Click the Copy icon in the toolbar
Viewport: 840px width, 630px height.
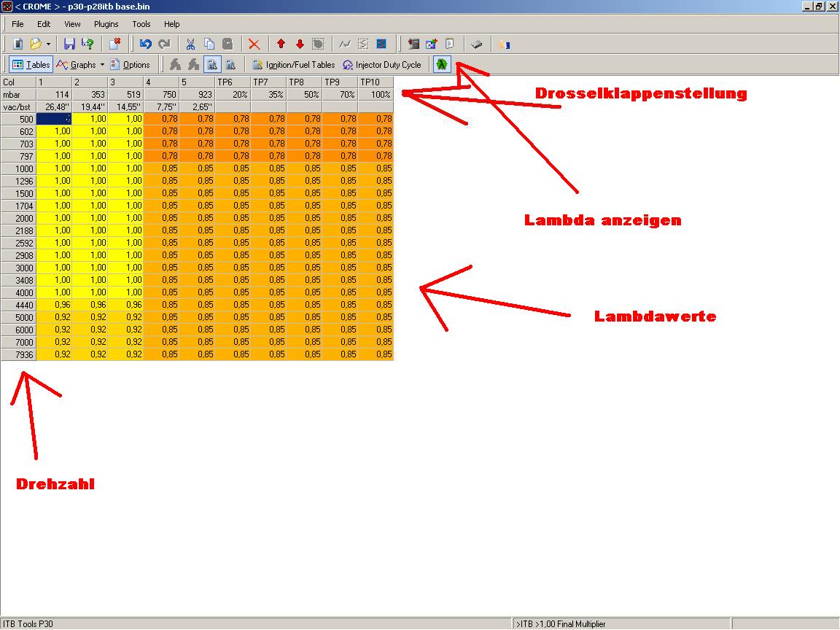coord(209,44)
